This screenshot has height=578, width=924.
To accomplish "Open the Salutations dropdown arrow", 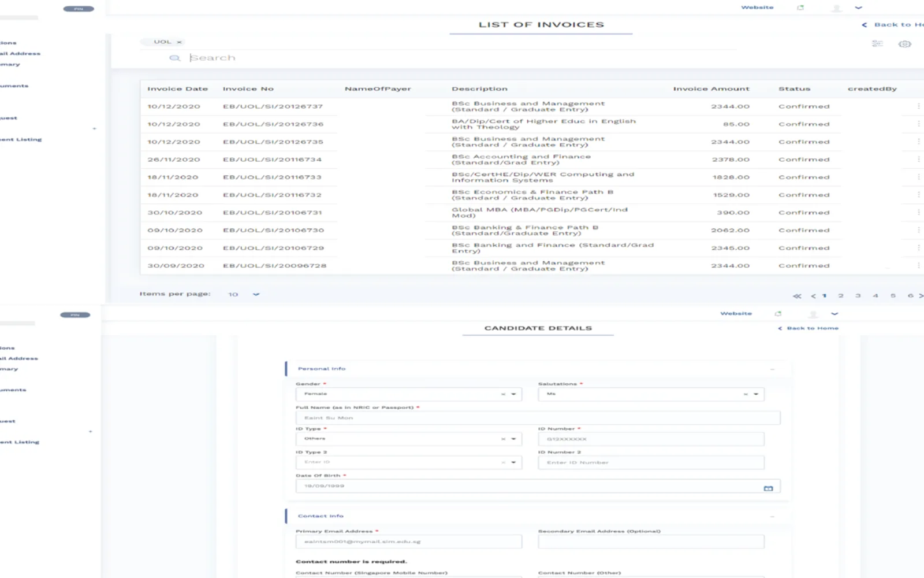I will click(x=756, y=394).
